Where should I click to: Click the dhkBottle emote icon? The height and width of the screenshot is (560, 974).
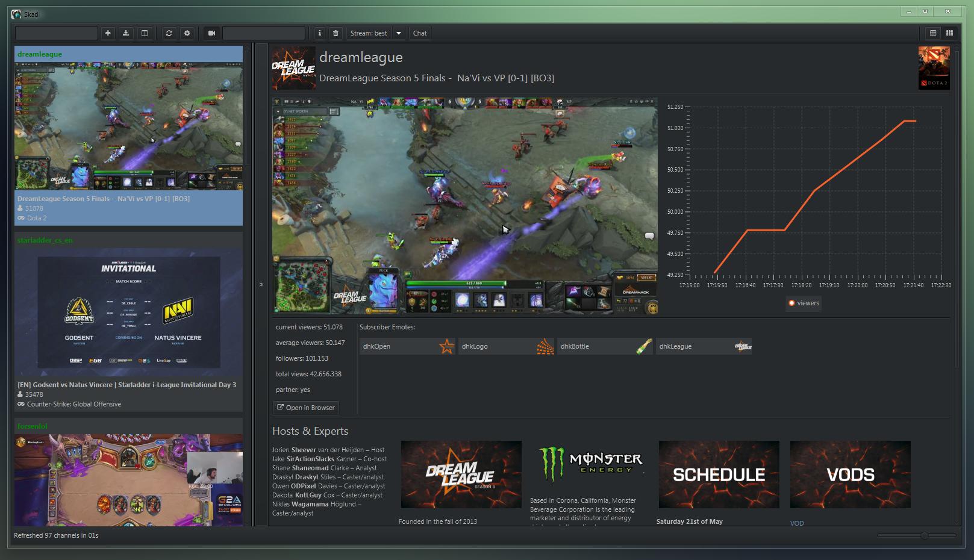tap(644, 346)
